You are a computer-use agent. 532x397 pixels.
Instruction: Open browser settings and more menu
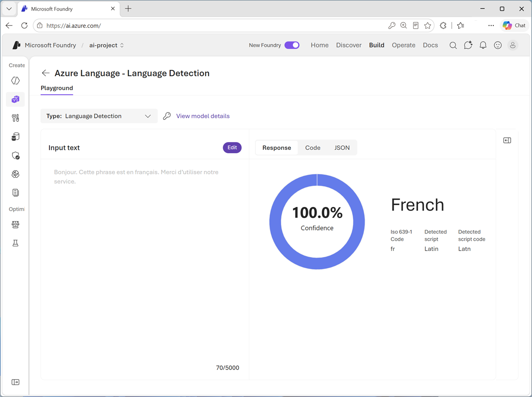point(491,26)
